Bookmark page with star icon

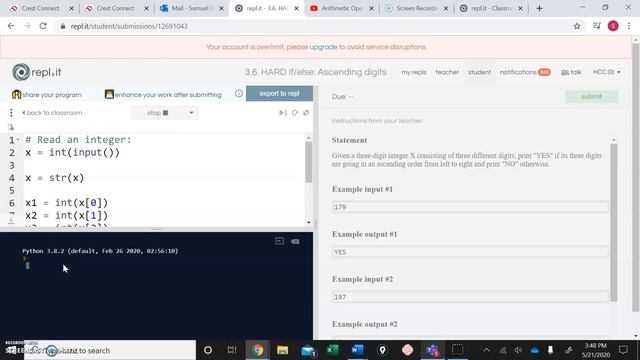coord(577,26)
